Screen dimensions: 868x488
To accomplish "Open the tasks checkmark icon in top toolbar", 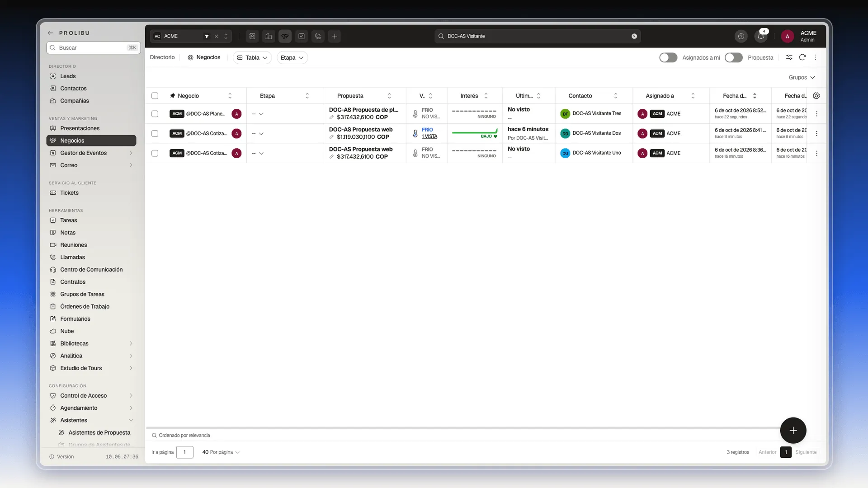I will pyautogui.click(x=302, y=36).
